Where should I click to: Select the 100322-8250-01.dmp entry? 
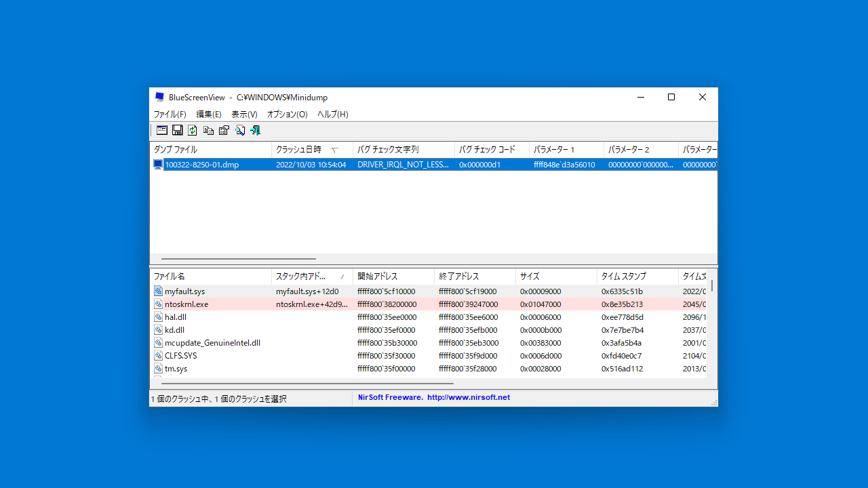point(202,165)
